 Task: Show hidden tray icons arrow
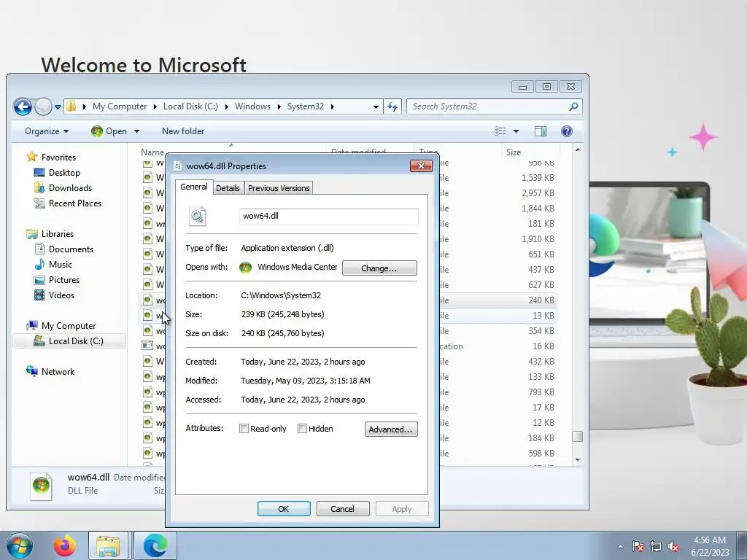coord(620,546)
